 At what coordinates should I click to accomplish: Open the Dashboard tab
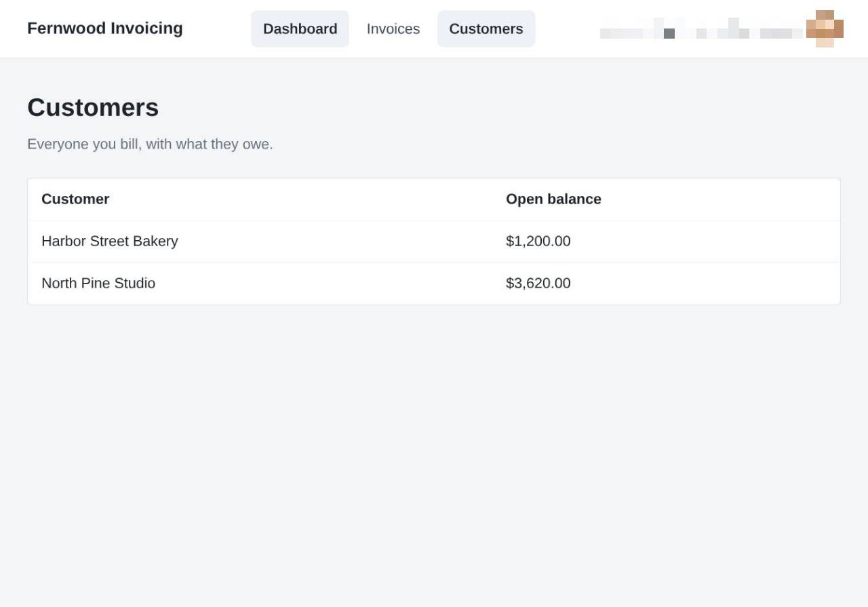pos(300,28)
